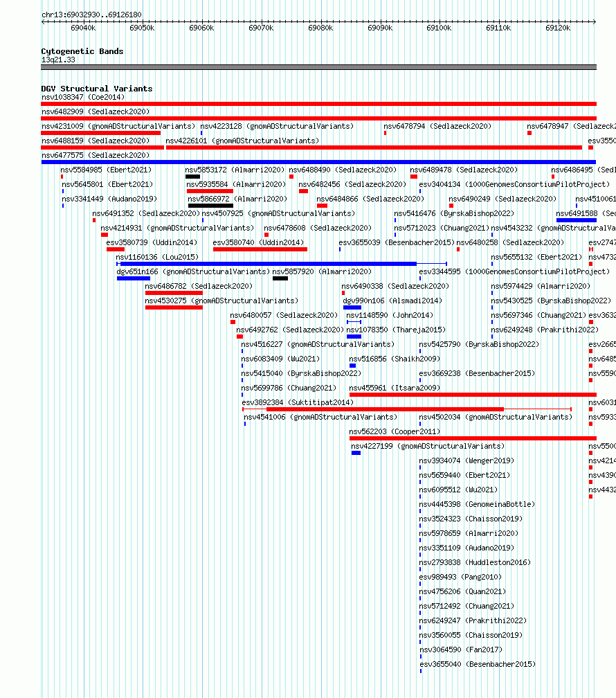This screenshot has width=616, height=698.
Task: Click the nsv1038347 (Coe2014) variant label
Action: (x=83, y=97)
